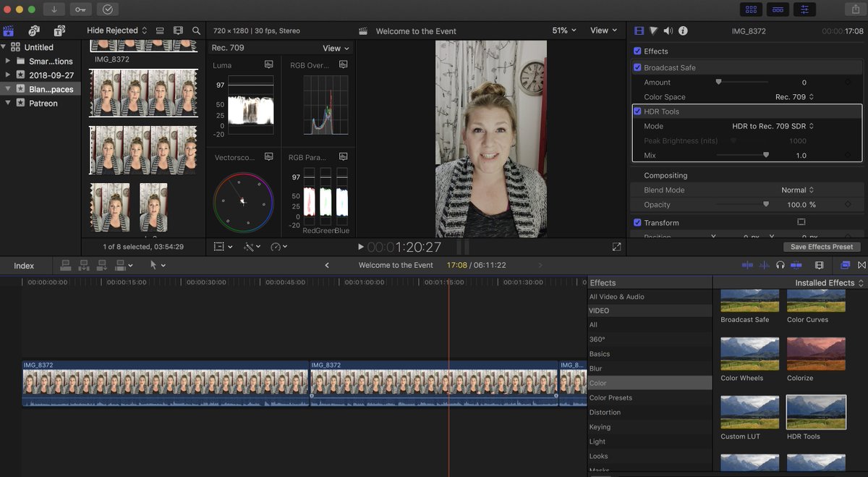Screen dimensions: 868x477
Task: Open the Info inspector icon
Action: pyautogui.click(x=683, y=30)
